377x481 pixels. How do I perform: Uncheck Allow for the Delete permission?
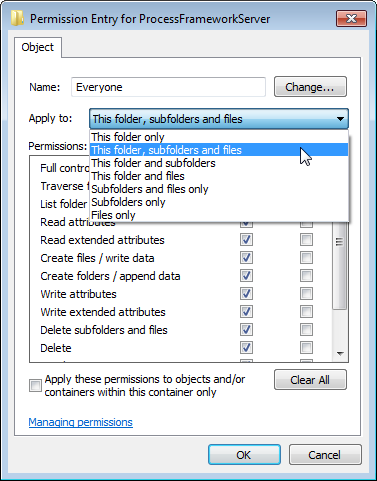tap(246, 348)
